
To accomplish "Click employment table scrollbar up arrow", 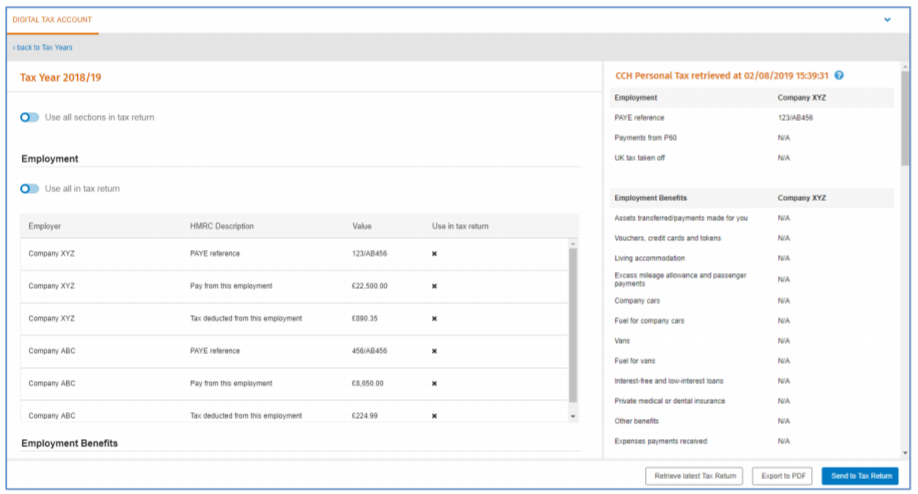I will point(573,243).
